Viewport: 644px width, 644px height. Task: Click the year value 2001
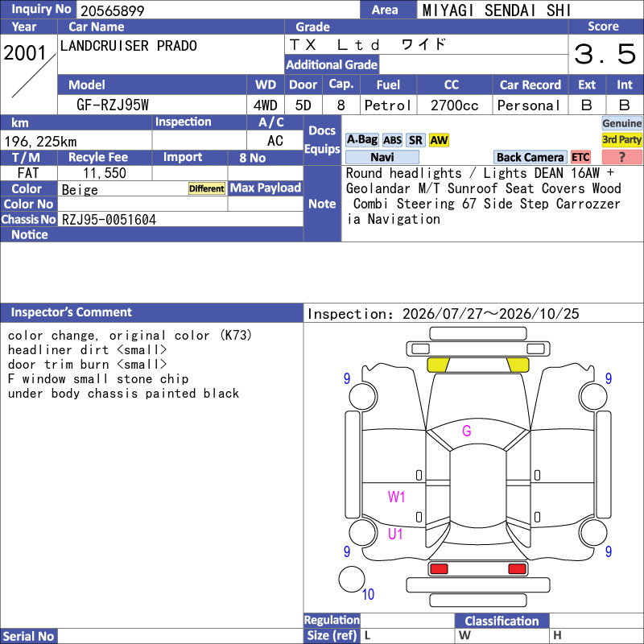pos(25,53)
